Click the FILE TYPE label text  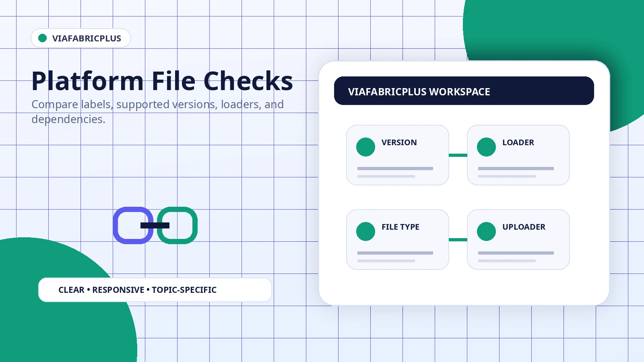(400, 227)
